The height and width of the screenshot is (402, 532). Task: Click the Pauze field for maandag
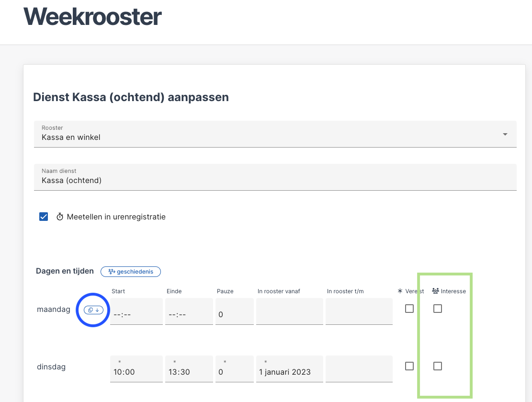(235, 311)
